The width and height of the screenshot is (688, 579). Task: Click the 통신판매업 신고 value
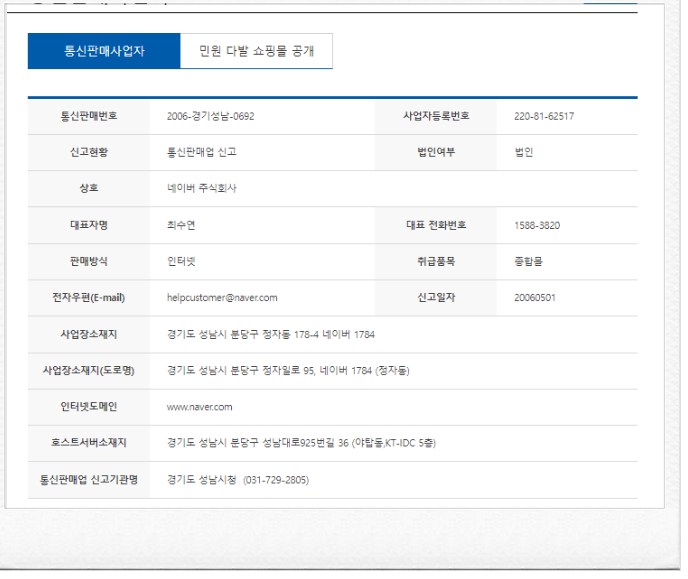(x=201, y=152)
